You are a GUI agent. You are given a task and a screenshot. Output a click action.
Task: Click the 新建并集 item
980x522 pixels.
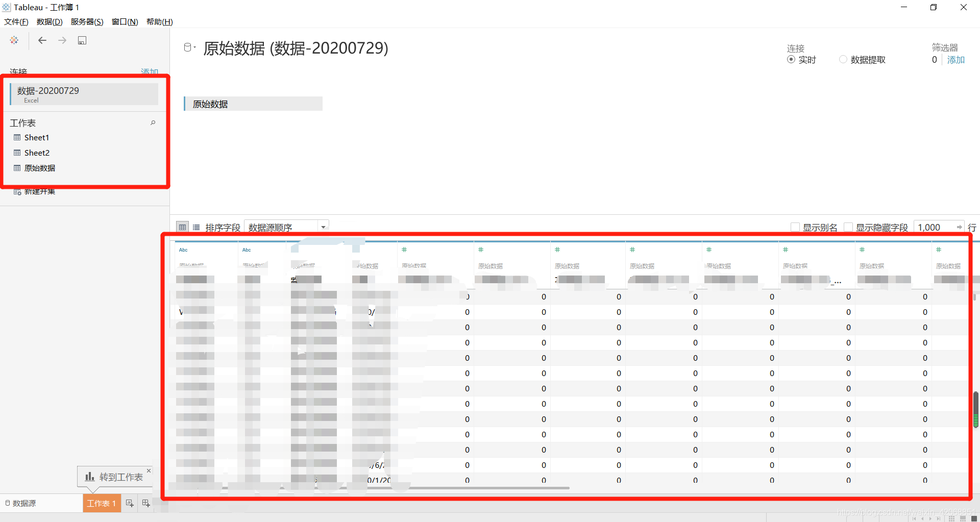tap(40, 192)
